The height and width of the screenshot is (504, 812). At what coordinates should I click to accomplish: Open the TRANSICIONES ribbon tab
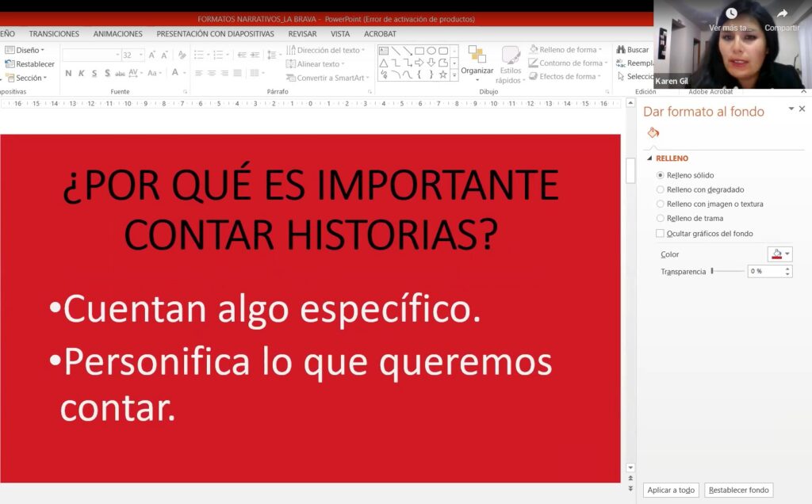[x=54, y=34]
